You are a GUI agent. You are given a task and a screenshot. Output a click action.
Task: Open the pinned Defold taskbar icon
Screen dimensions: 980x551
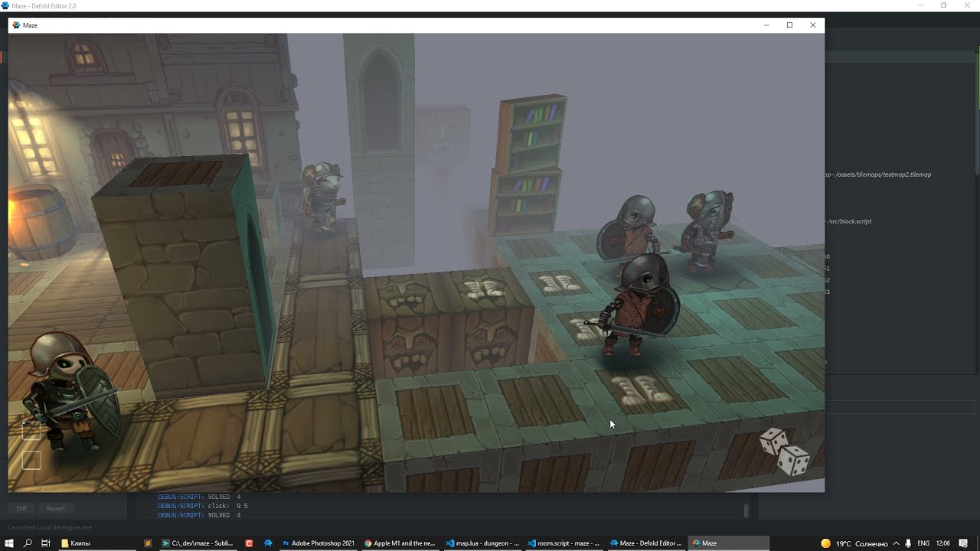click(x=268, y=543)
